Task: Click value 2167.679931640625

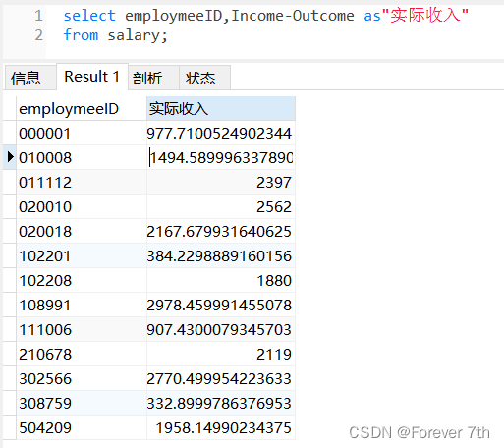Action: click(x=221, y=231)
